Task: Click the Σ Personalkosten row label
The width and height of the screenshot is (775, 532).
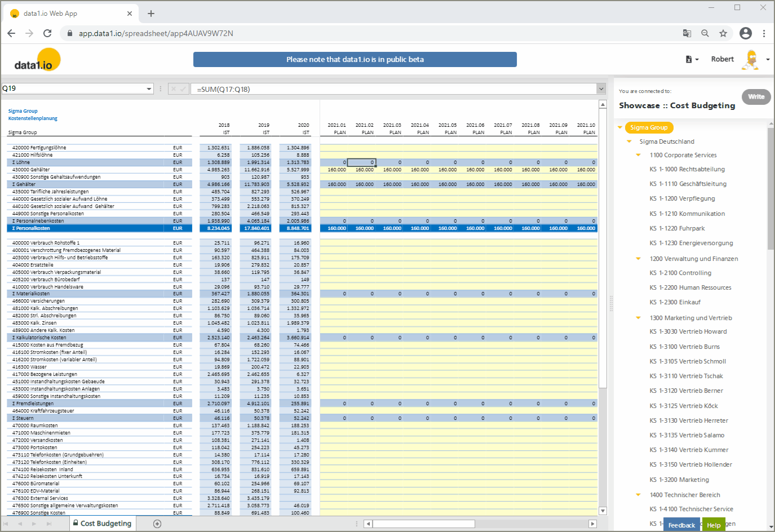Action: tap(31, 228)
